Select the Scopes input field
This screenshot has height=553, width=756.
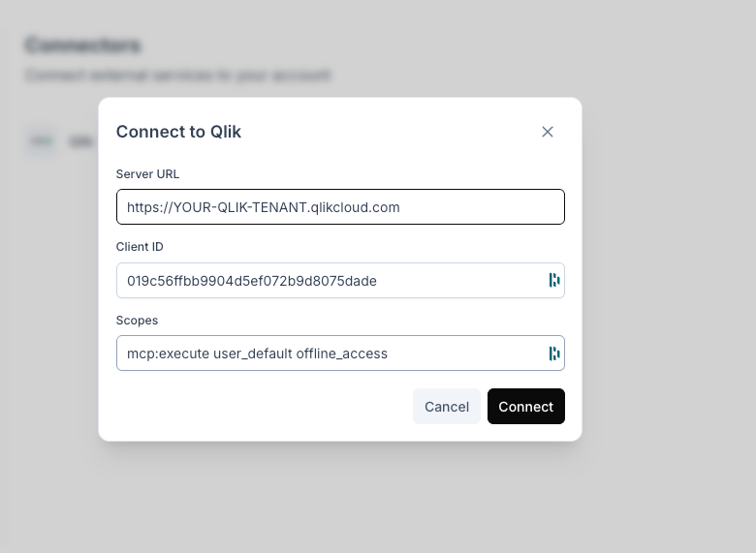330,353
